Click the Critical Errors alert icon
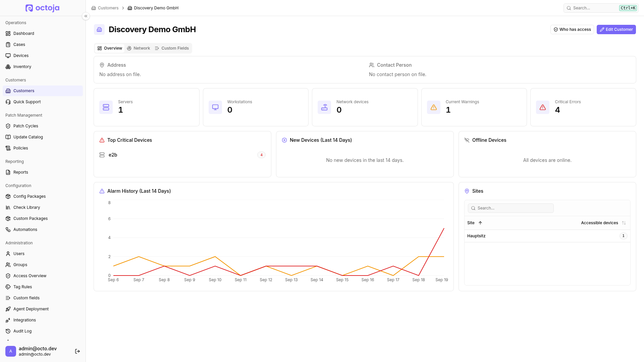 [x=543, y=107]
